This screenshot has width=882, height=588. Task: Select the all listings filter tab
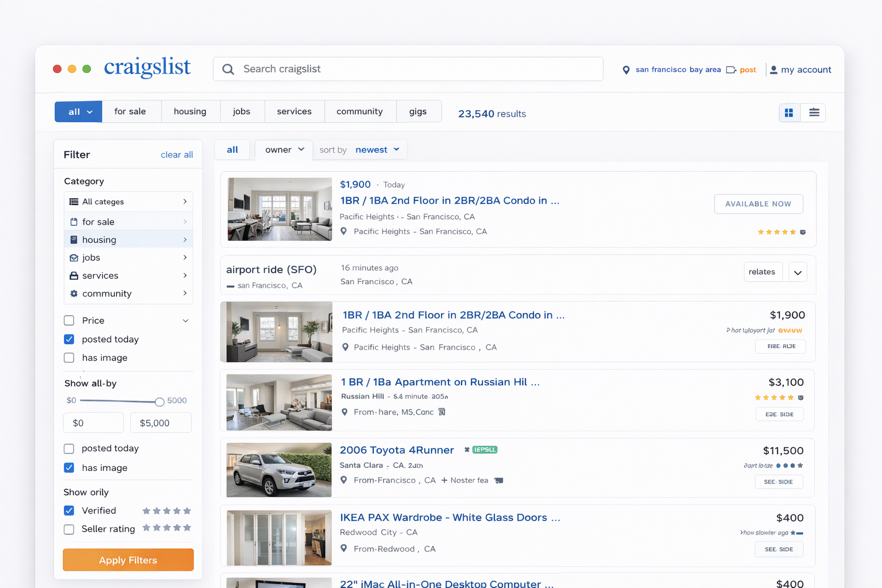click(232, 150)
